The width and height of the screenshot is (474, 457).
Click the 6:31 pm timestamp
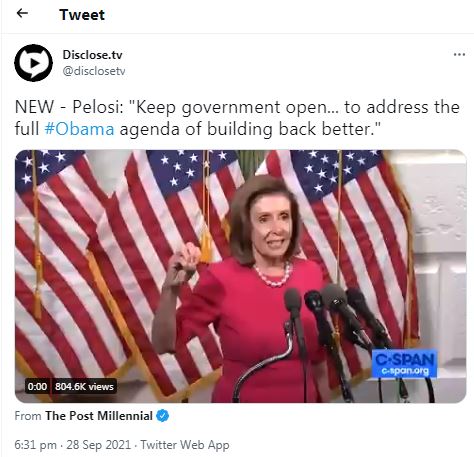[35, 445]
